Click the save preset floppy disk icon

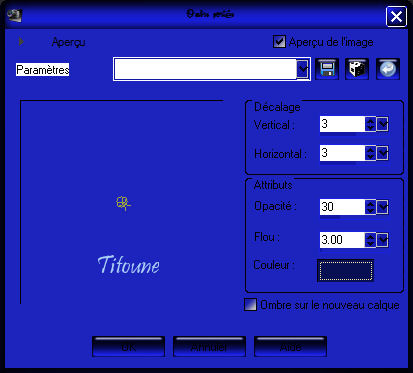pos(327,69)
